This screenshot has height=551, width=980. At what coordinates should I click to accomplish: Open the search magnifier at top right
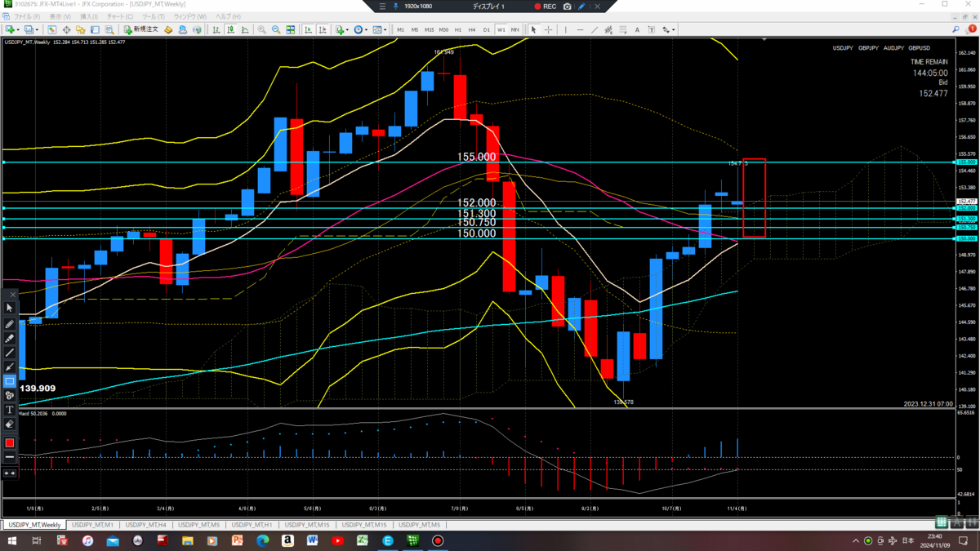(955, 29)
